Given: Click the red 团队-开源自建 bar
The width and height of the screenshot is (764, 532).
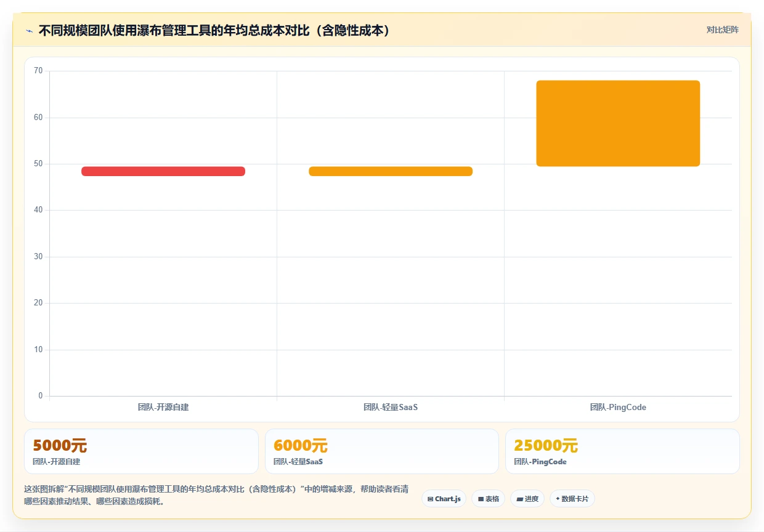Looking at the screenshot, I should [163, 171].
